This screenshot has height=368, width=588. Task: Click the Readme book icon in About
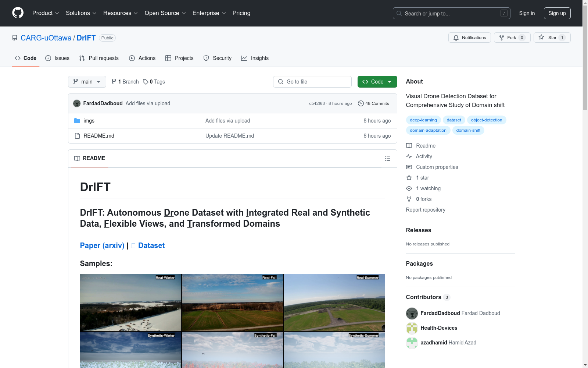point(409,146)
